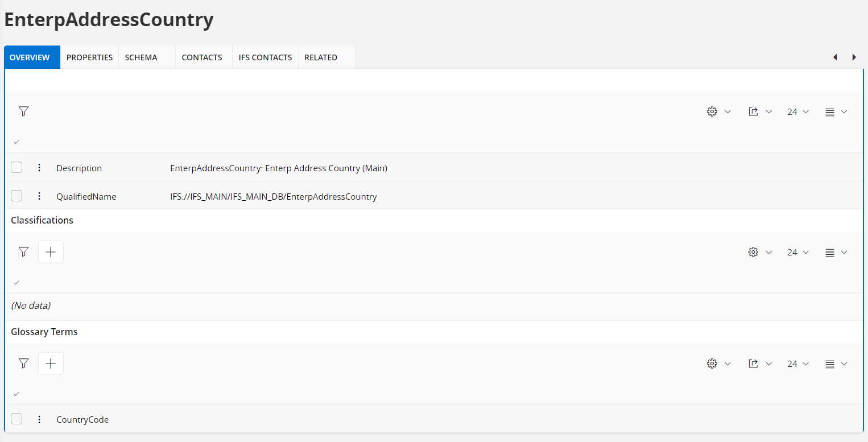Viewport: 868px width, 442px height.
Task: Expand the 24 page size dropdown under Glossary Terms
Action: click(797, 364)
